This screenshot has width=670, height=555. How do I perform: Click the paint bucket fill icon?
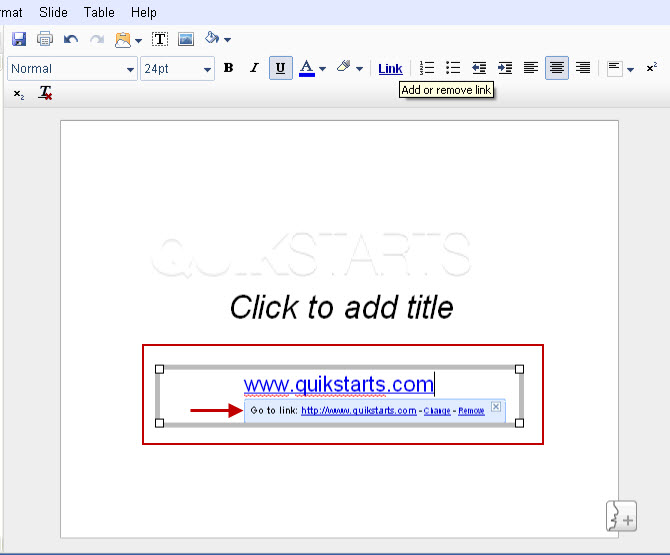pyautogui.click(x=212, y=38)
